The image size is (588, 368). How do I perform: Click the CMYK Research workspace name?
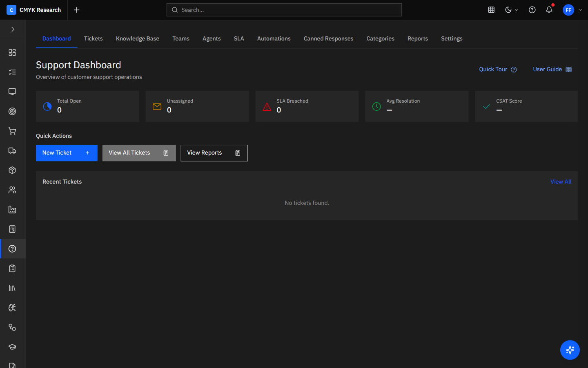pyautogui.click(x=40, y=10)
